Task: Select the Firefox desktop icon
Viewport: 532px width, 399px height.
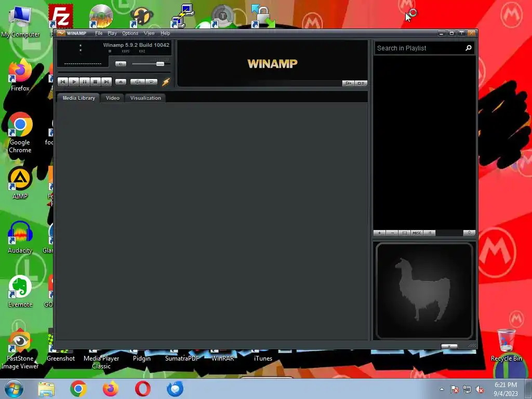Action: pyautogui.click(x=20, y=76)
